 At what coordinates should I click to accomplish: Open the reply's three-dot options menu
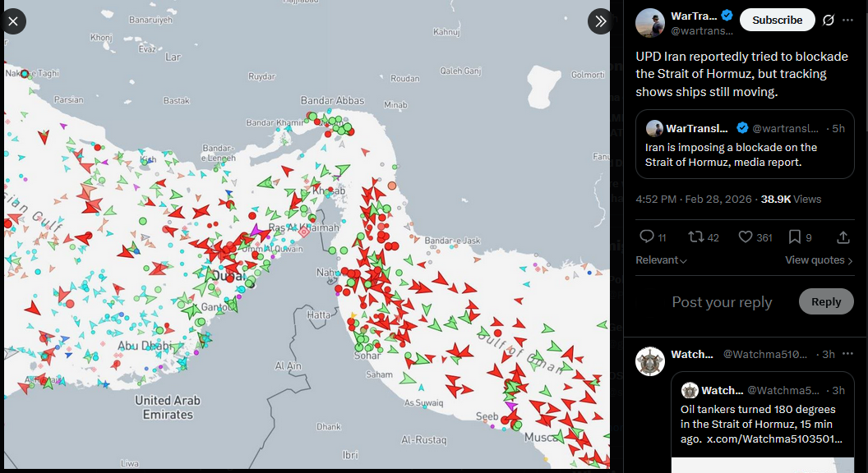pos(847,354)
